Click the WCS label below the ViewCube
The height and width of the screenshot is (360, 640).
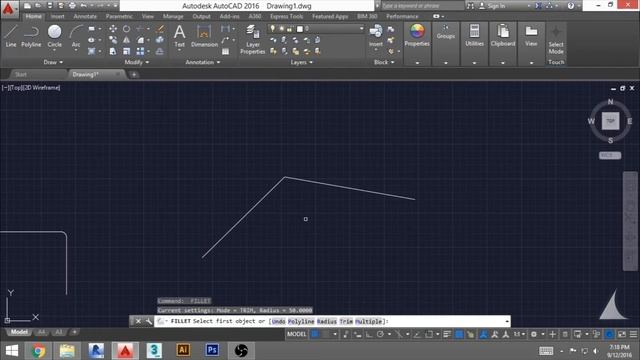click(610, 155)
